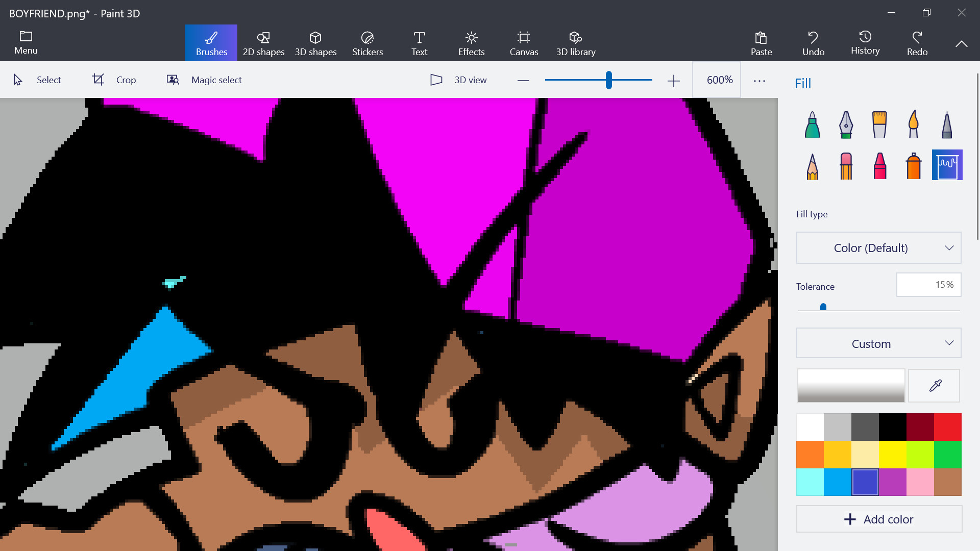Pick color with the eyedropper

click(x=935, y=386)
